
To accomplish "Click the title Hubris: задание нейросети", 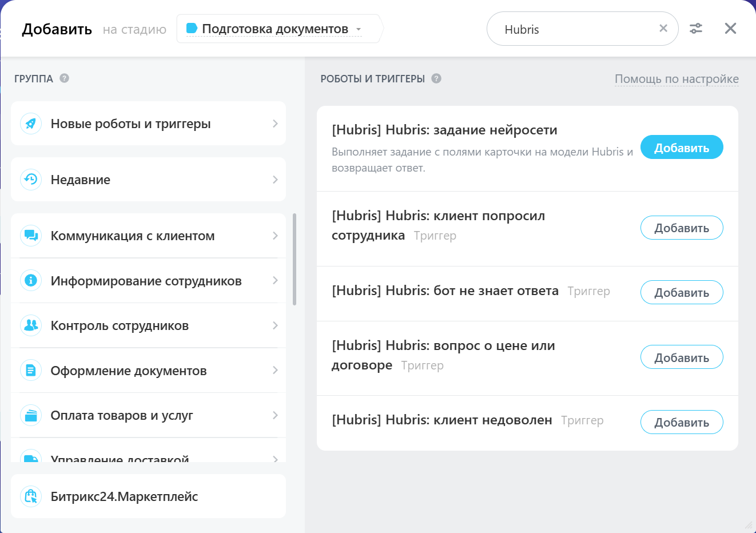I will tap(444, 130).
